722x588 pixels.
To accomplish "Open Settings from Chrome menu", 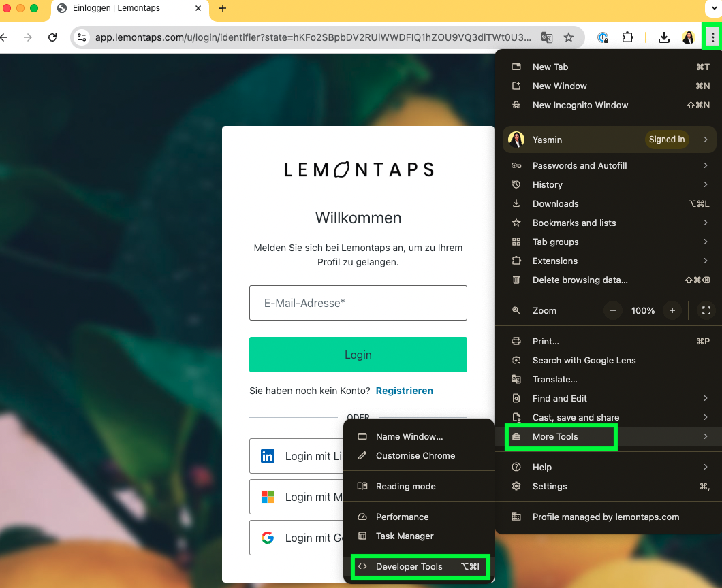I will [x=610, y=487].
